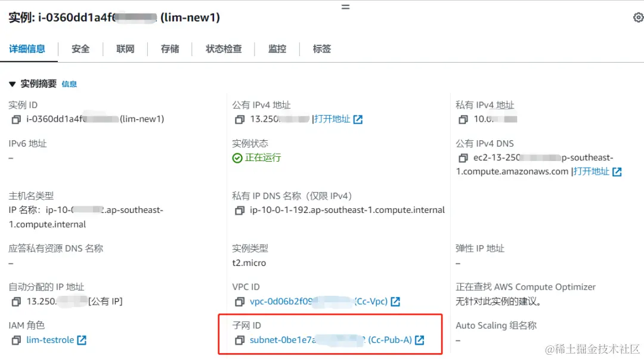
Task: Click the instance title heading (lim-new1)
Action: click(x=114, y=18)
